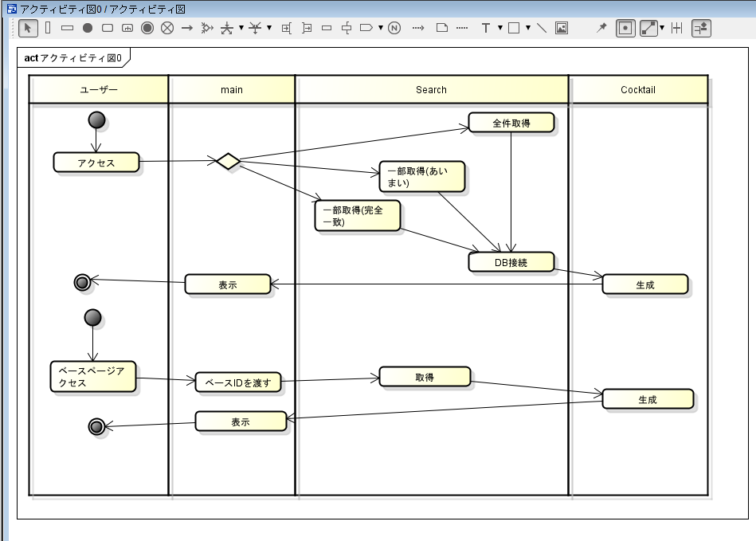756x541 pixels.
Task: Select the Action rounded rectangle tool
Action: click(108, 28)
